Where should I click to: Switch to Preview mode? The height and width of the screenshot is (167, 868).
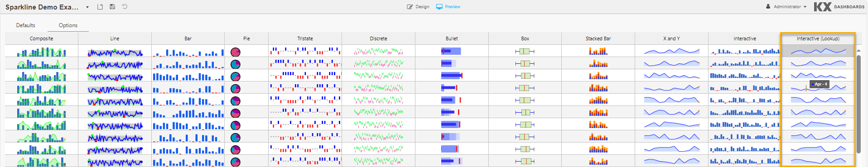point(448,7)
